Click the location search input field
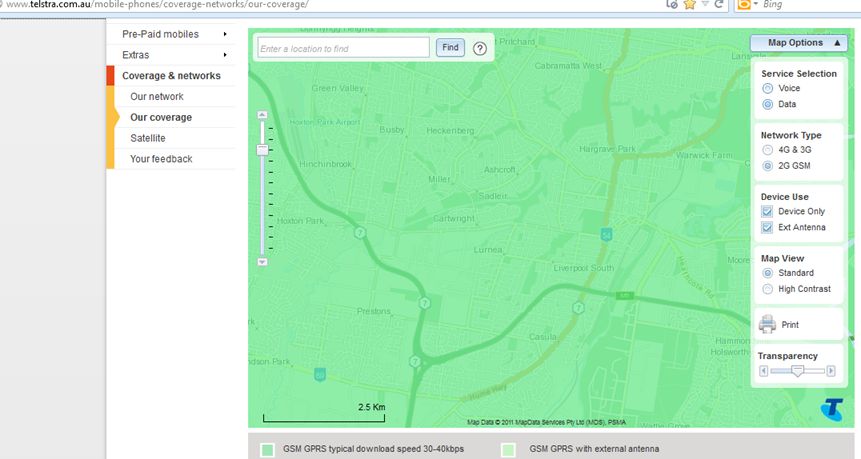Image resolution: width=861 pixels, height=459 pixels. [x=343, y=48]
